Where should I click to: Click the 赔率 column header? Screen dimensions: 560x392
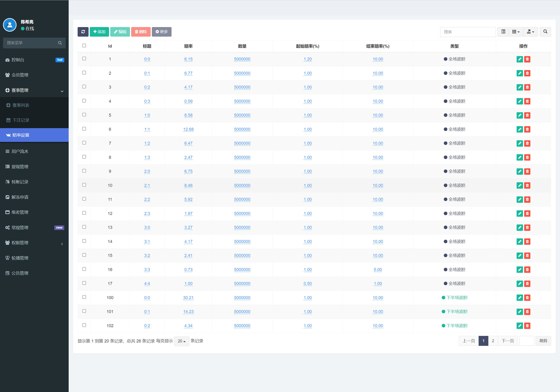click(188, 46)
